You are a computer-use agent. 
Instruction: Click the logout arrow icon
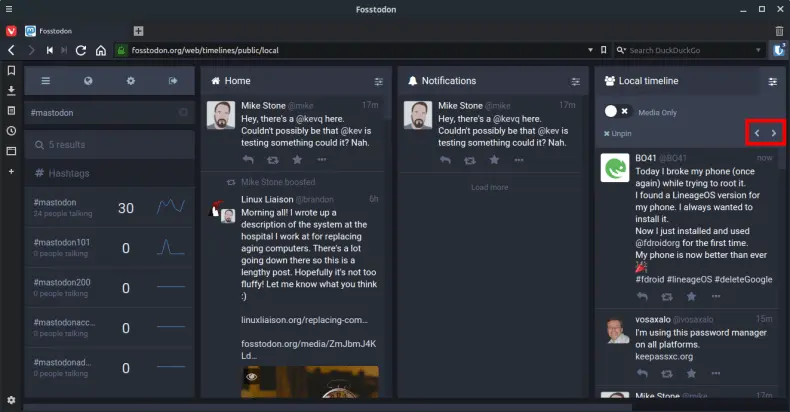click(173, 81)
